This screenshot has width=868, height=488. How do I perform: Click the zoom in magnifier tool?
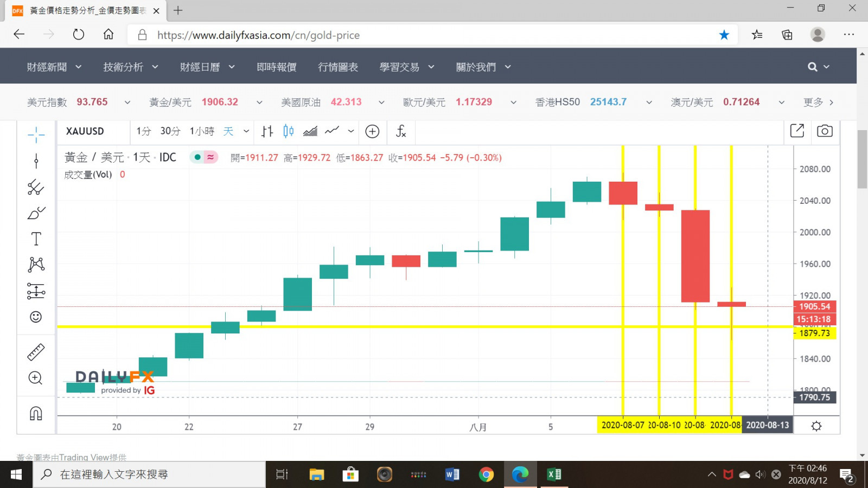click(36, 378)
